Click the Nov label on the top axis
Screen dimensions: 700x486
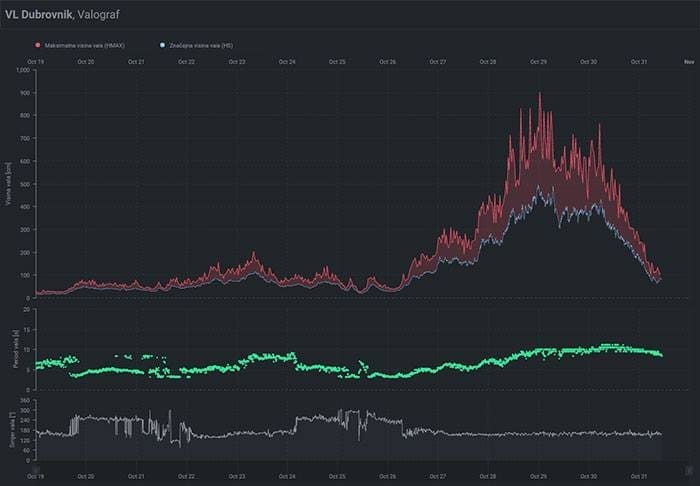coord(688,62)
